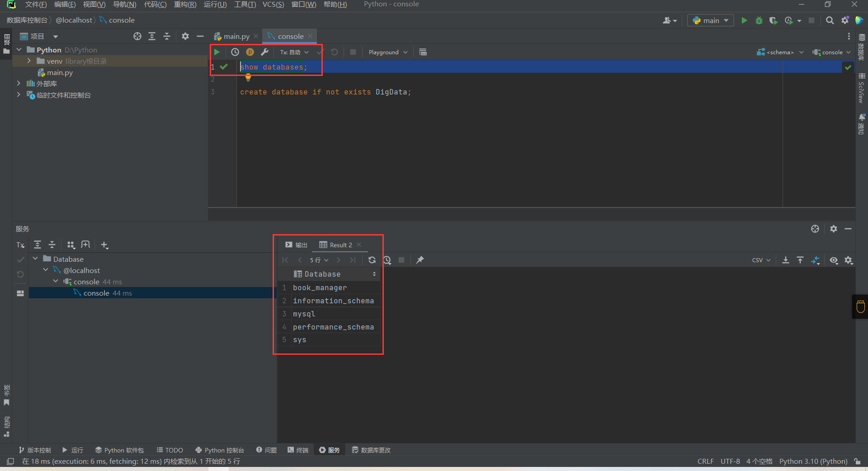Open the Playground resolve mode dropdown

pyautogui.click(x=388, y=52)
